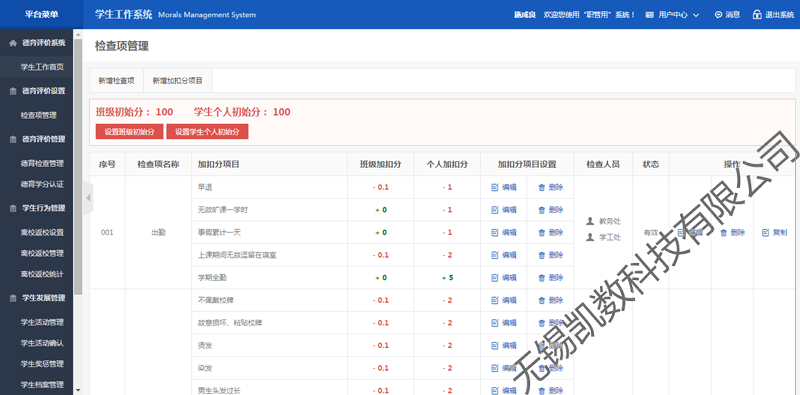Viewport: 800px width, 395px height.
Task: Delete the 出勤 check item
Action: point(732,232)
